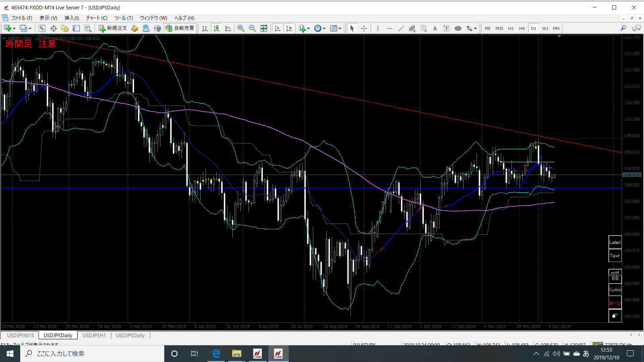Open the MetaEditor book icon

(135, 28)
